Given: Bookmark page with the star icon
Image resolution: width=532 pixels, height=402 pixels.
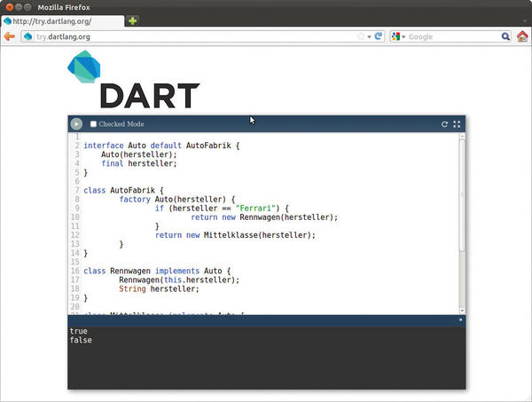Looking at the screenshot, I should [x=361, y=36].
